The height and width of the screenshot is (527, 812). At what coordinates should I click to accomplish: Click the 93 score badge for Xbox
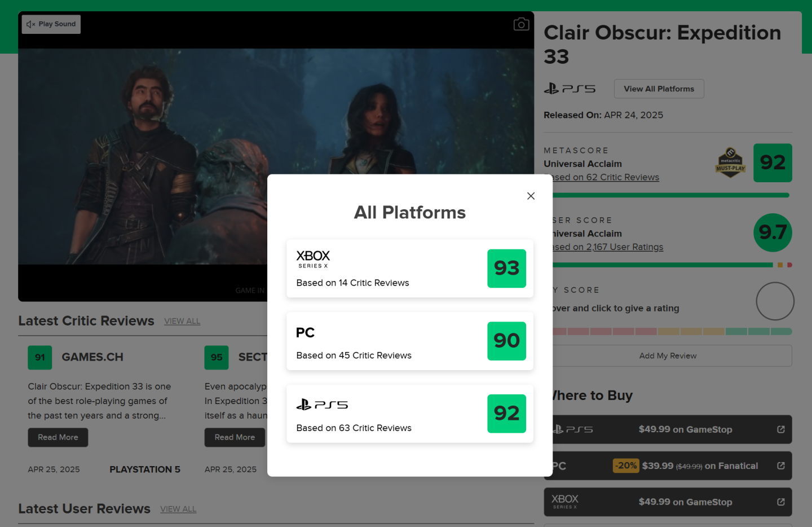click(506, 269)
